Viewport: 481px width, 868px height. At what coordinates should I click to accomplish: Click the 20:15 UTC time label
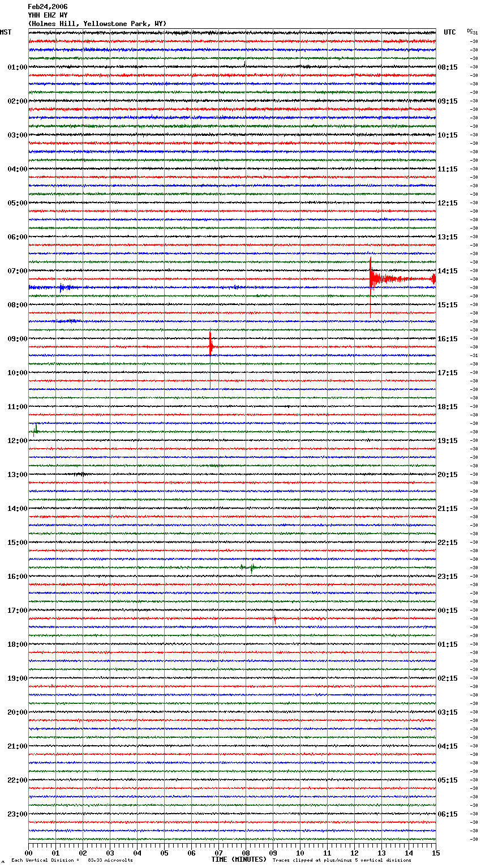[x=448, y=475]
